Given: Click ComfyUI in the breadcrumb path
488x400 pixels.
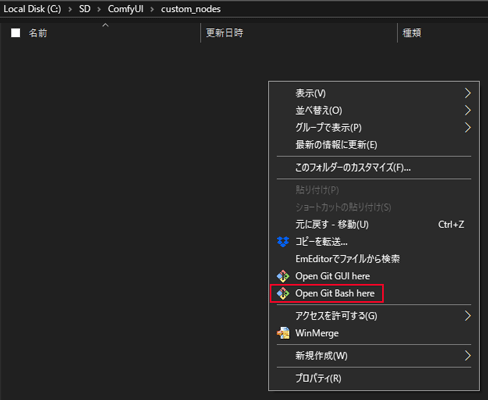Looking at the screenshot, I should coord(126,9).
